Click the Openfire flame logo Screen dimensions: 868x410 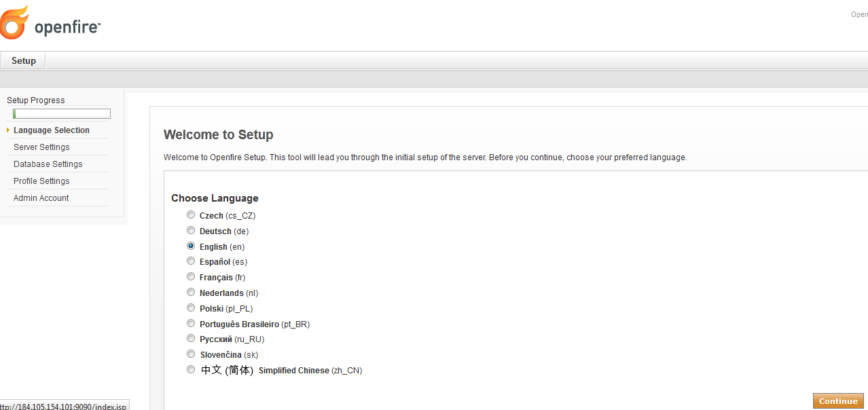[x=15, y=22]
